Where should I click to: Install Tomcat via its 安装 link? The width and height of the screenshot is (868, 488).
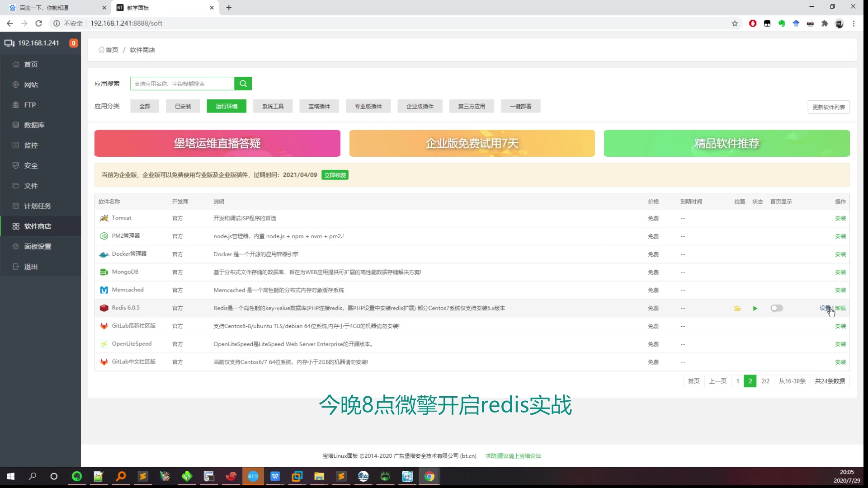click(x=840, y=218)
